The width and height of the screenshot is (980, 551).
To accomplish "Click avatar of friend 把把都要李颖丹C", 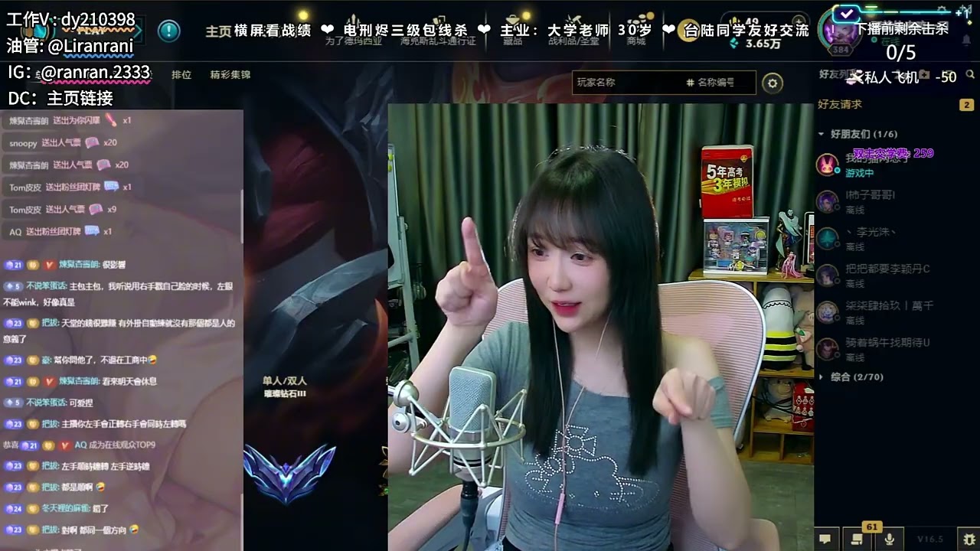I will (x=828, y=275).
